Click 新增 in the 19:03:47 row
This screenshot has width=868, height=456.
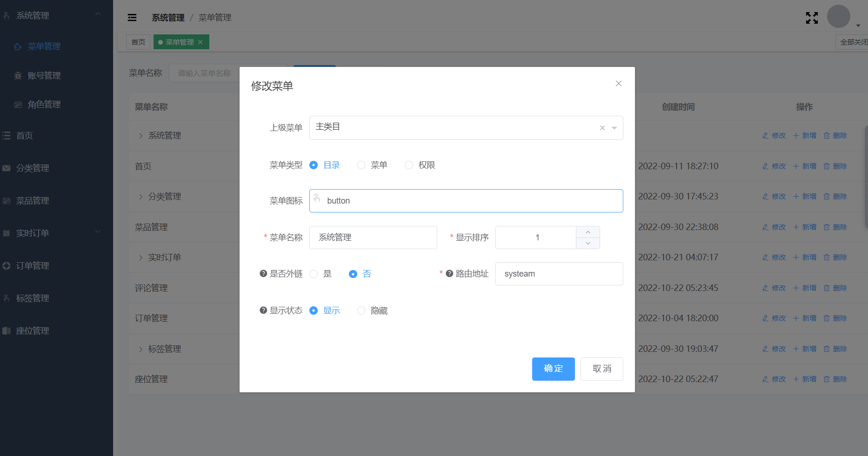805,349
